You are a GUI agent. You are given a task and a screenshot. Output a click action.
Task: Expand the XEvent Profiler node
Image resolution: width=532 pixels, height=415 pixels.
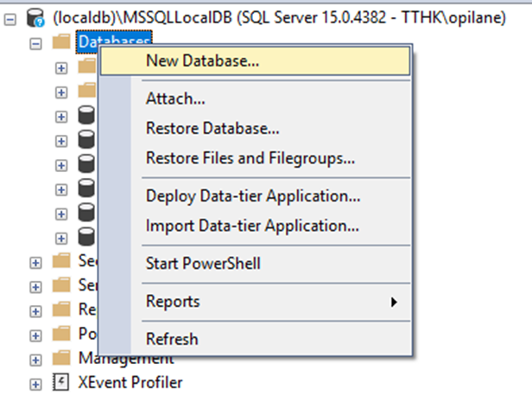35,383
